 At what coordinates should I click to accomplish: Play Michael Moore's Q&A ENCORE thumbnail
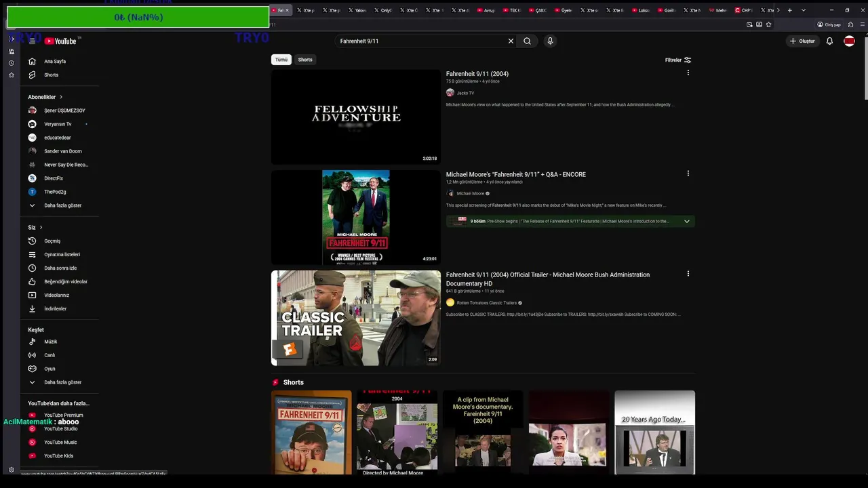356,217
